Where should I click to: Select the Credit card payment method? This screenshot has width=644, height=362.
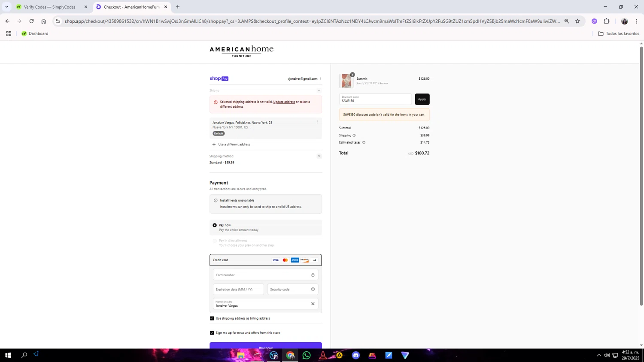tap(266, 260)
